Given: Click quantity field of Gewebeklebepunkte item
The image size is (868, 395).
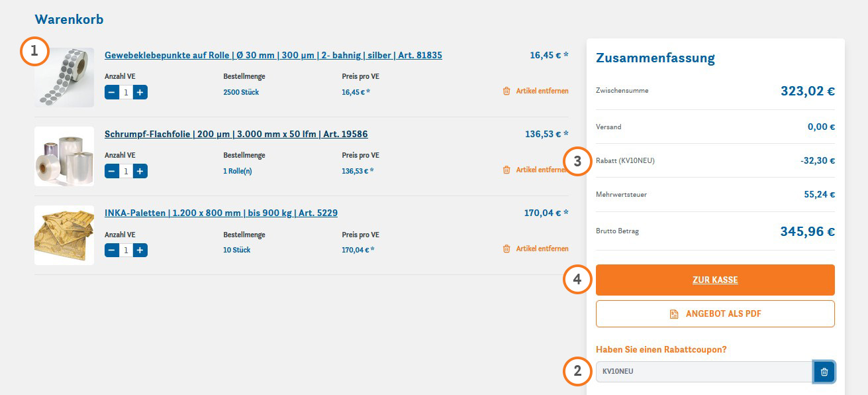Looking at the screenshot, I should [126, 92].
